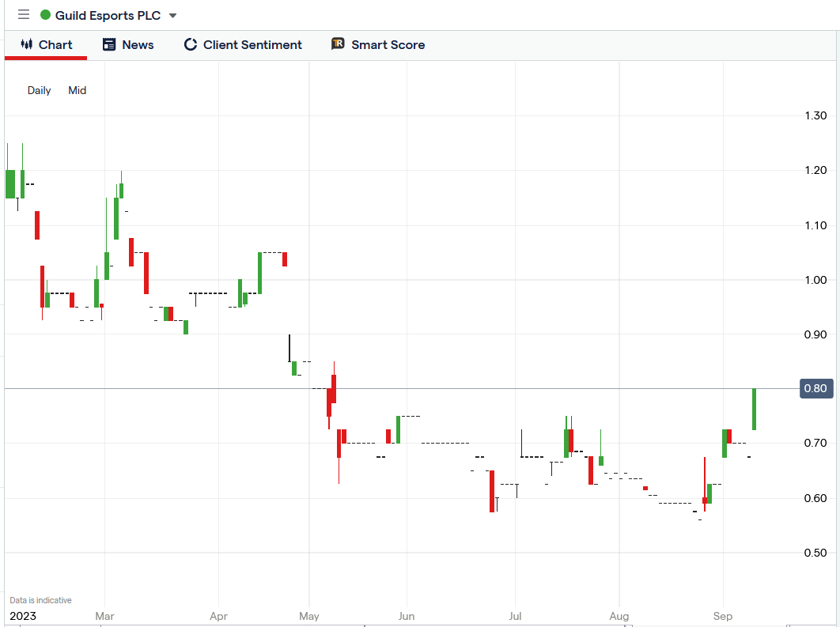Change the Daily timeframe setting

tap(39, 90)
